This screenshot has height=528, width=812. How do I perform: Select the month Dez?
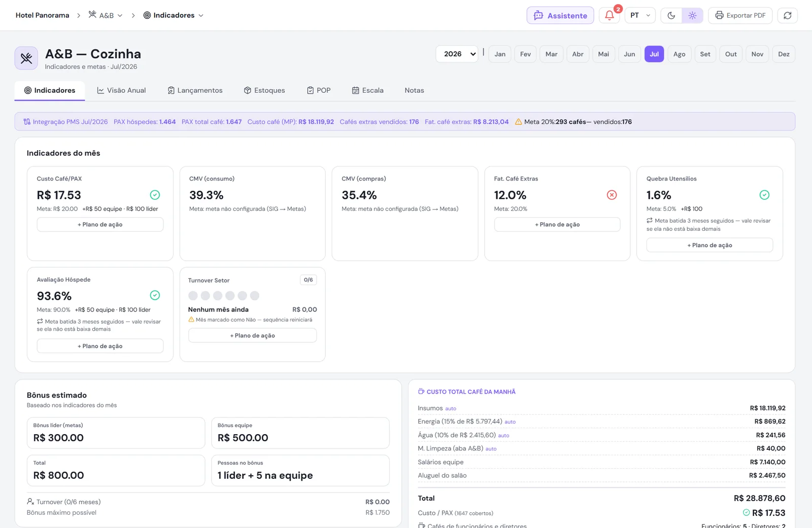pyautogui.click(x=784, y=54)
